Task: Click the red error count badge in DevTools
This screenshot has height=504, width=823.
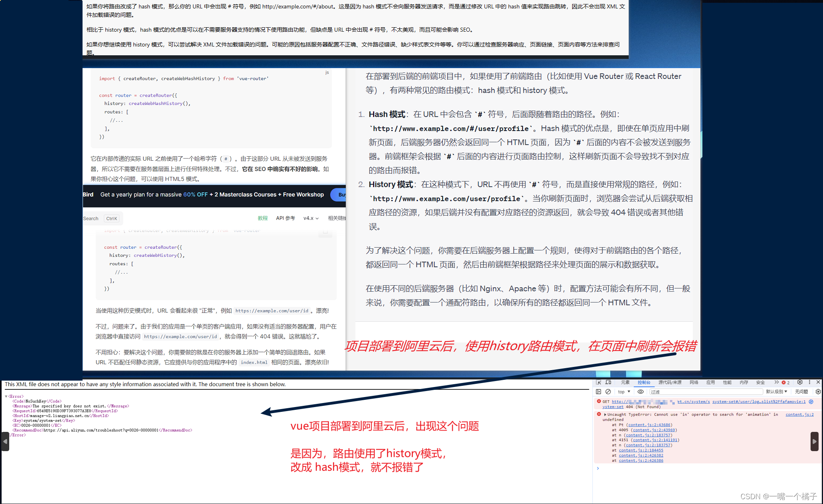Action: click(x=785, y=383)
